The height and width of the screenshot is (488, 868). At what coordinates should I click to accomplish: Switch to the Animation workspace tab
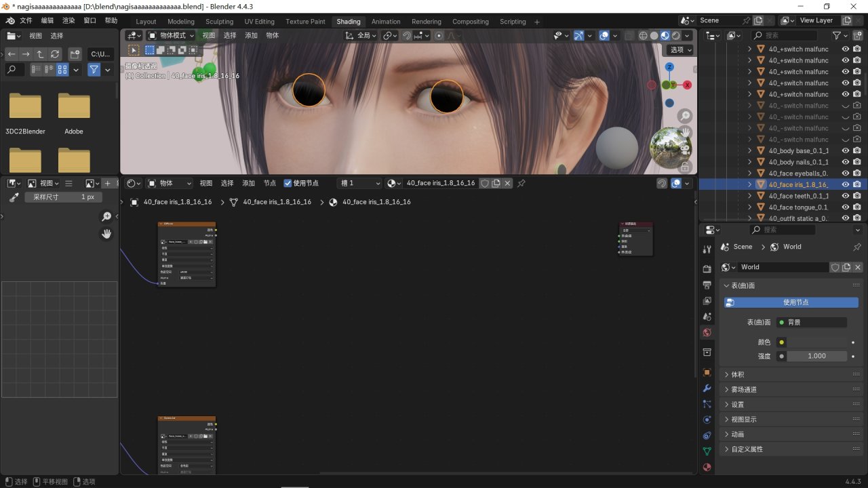(386, 22)
